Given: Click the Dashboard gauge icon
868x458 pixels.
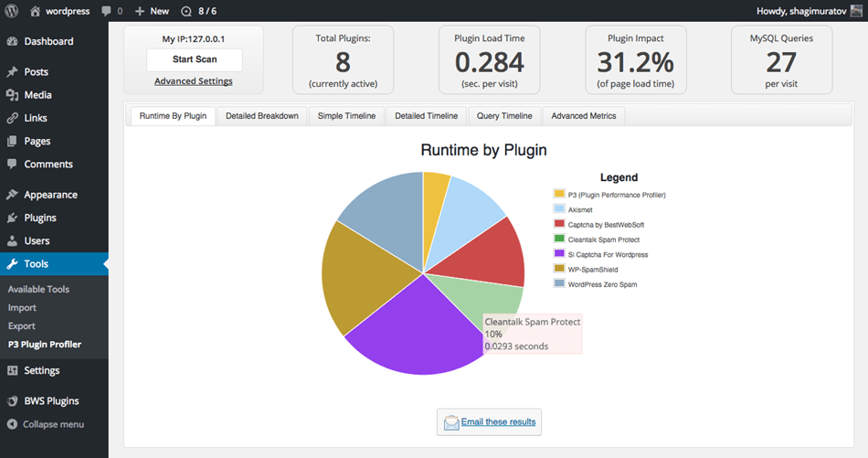Looking at the screenshot, I should click(x=12, y=41).
